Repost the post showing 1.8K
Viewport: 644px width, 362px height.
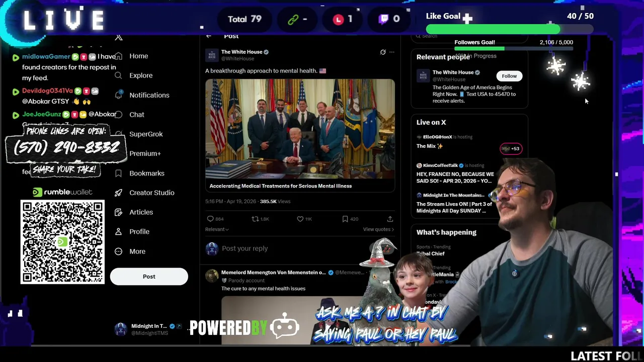[x=255, y=219]
